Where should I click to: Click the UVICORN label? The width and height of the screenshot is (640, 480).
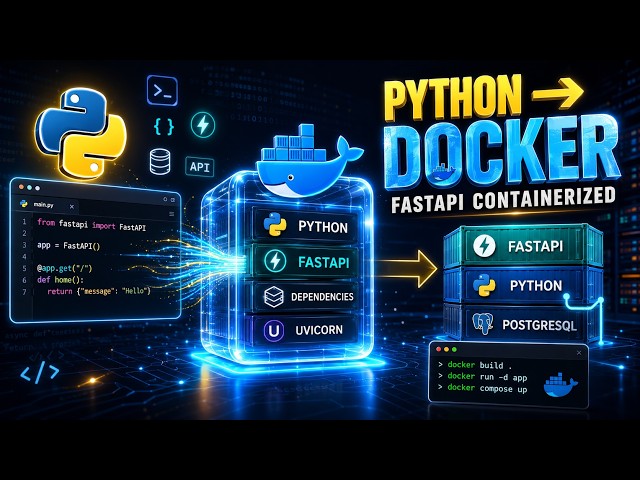click(x=319, y=330)
